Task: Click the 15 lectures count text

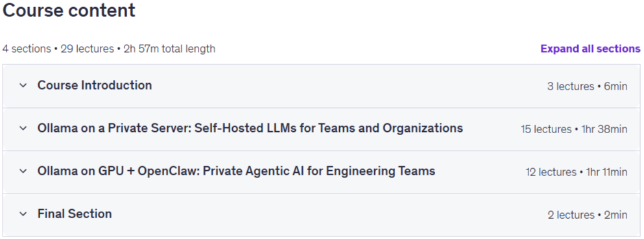Action: click(546, 129)
